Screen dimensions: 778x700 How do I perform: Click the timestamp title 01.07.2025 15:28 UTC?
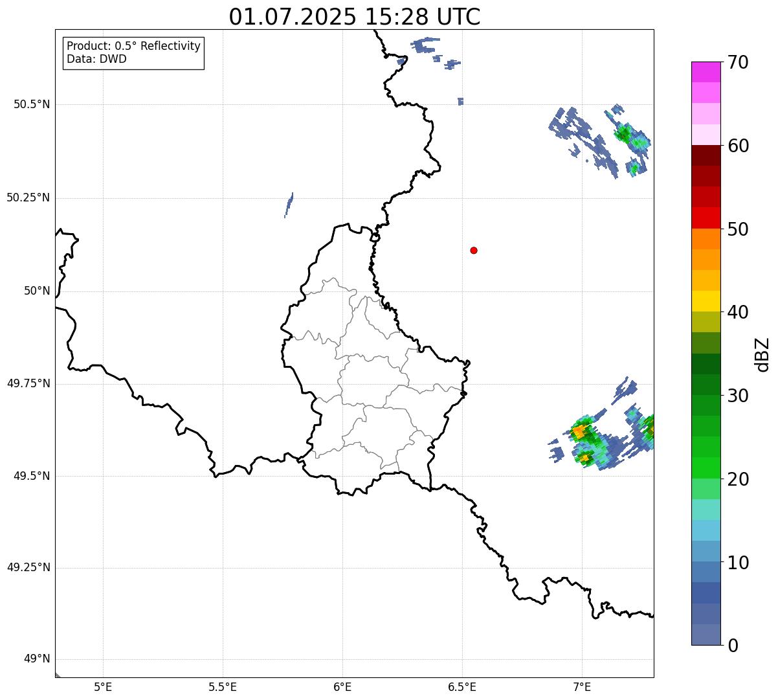tap(355, 16)
